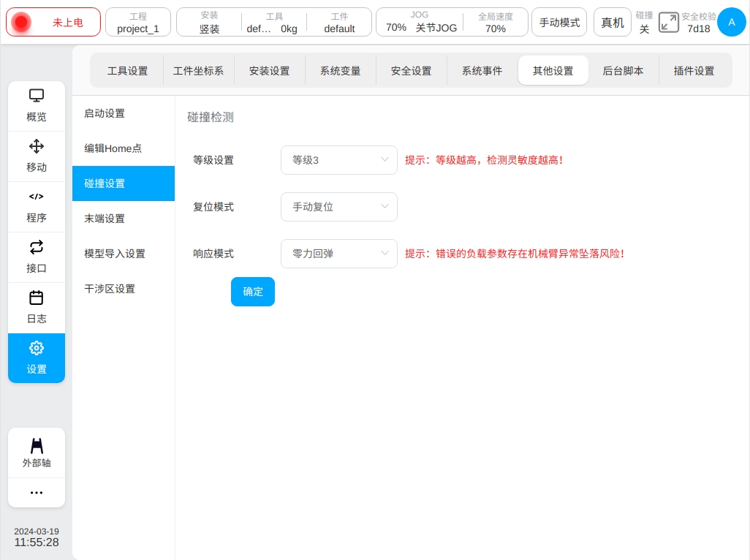This screenshot has width=750, height=560.
Task: Expand the 等级设置 level dropdown
Action: coord(339,160)
